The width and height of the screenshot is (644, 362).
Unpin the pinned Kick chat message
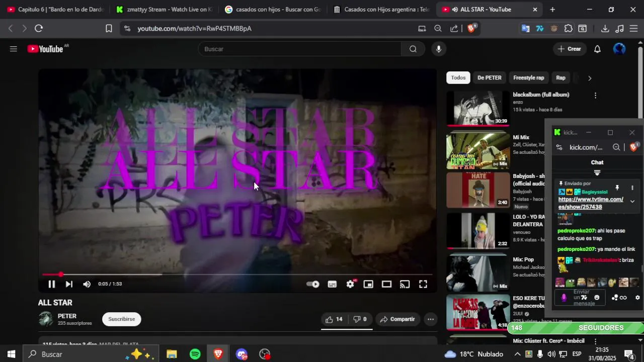click(x=617, y=188)
